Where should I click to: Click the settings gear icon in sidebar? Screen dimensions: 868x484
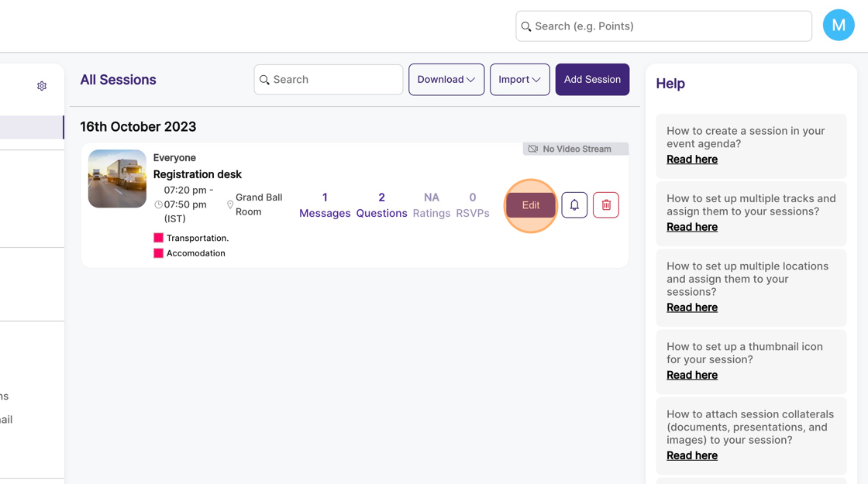point(42,86)
